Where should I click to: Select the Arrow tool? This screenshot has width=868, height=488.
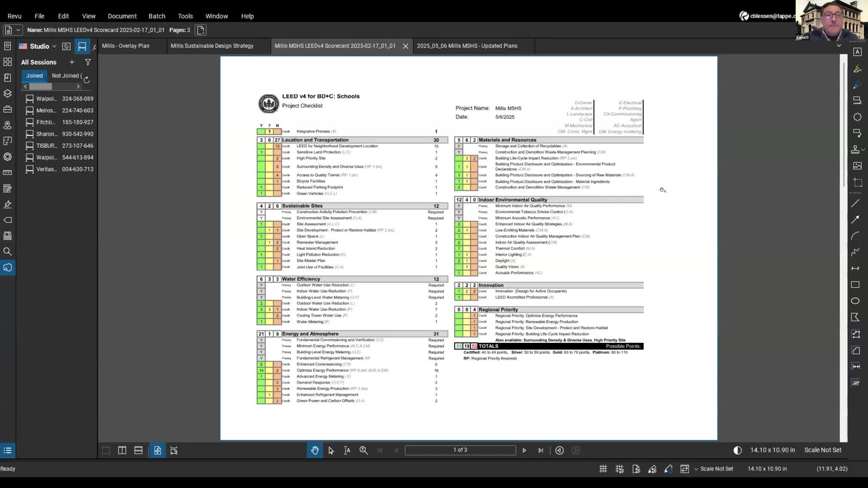click(855, 220)
